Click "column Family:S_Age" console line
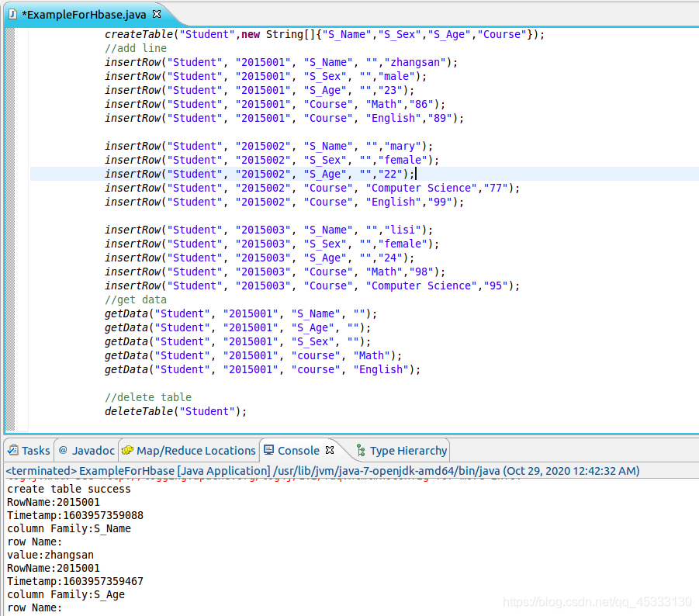This screenshot has width=699, height=616. (x=66, y=594)
